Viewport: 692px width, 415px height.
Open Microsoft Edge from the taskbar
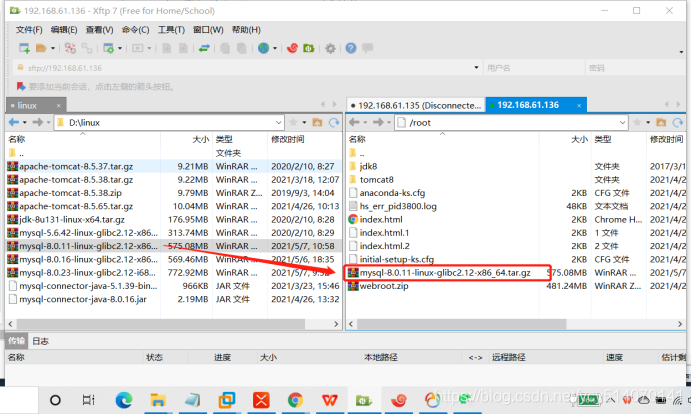pos(124,400)
